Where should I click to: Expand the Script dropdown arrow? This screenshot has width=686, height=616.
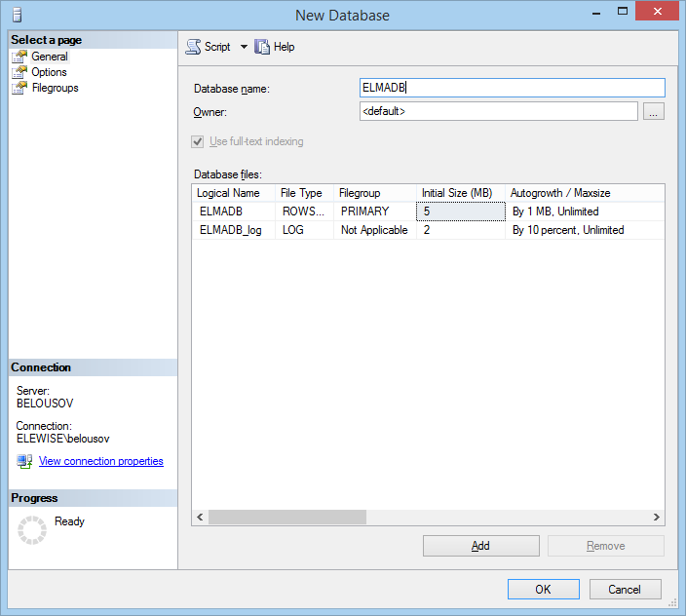tap(244, 47)
